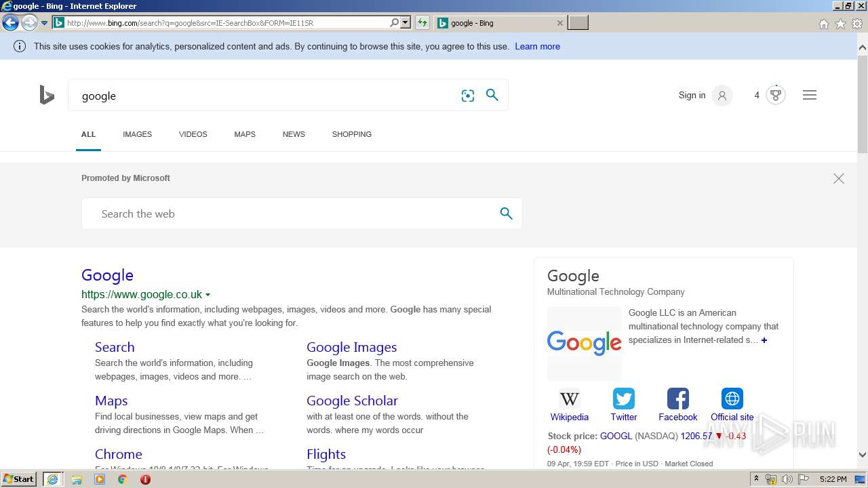868x488 pixels.
Task: Expand recent pages dropdown next to forward
Action: coord(44,22)
